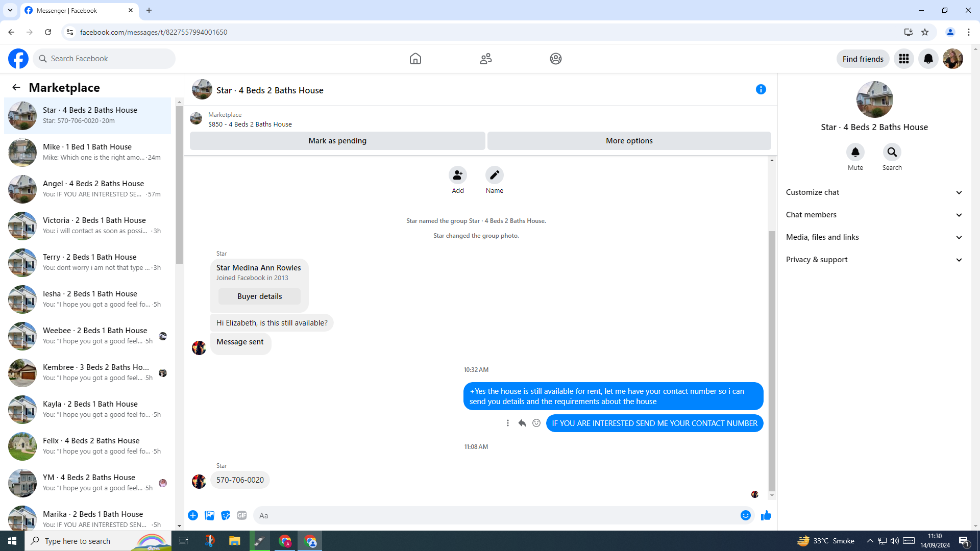Click the attach photo icon

click(209, 516)
